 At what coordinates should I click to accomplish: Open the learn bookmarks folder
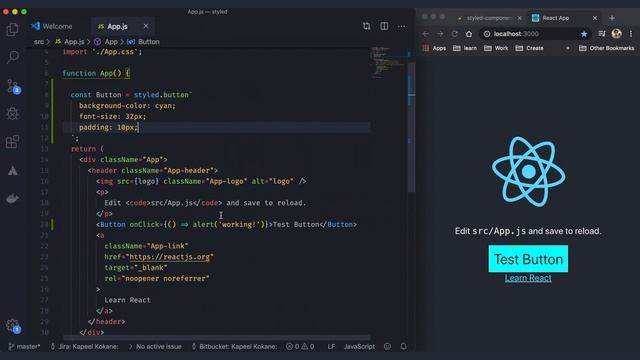coord(465,48)
